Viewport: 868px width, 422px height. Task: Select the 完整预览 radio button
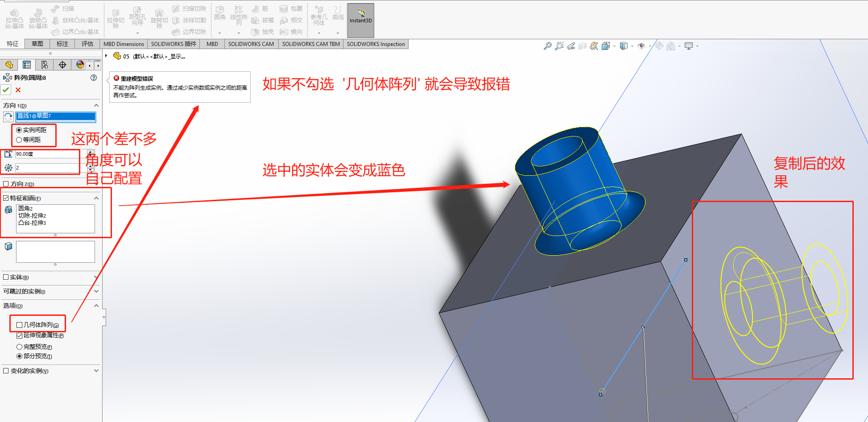click(19, 347)
